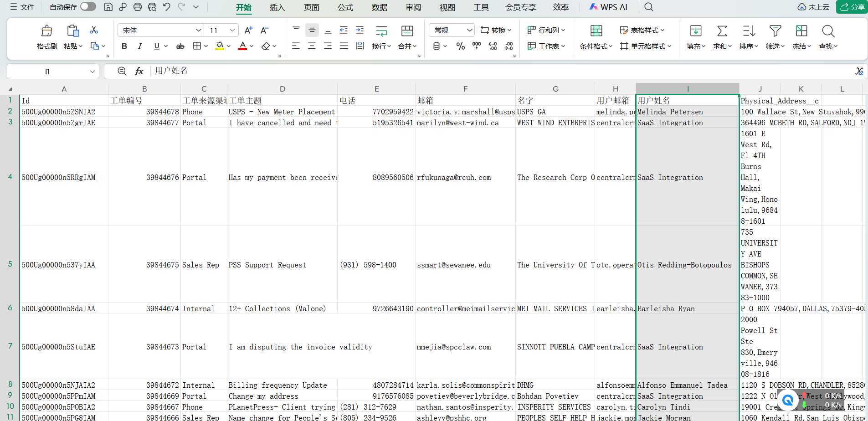This screenshot has height=421, width=868.
Task: Click the Sort (排序) icon
Action: click(x=749, y=31)
